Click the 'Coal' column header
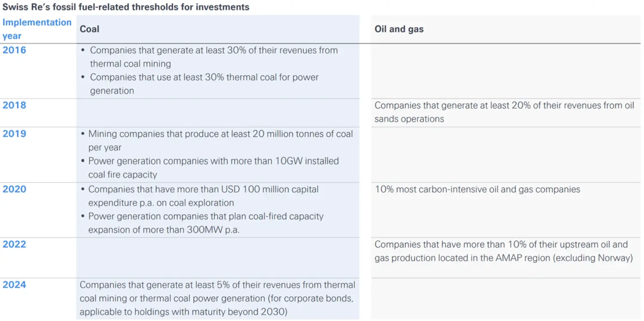644x321 pixels. [89, 29]
